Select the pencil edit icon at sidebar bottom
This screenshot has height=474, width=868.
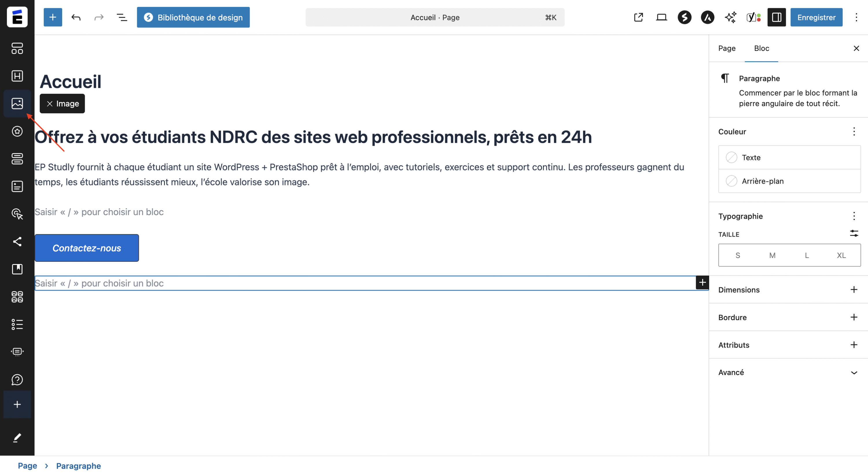17,437
